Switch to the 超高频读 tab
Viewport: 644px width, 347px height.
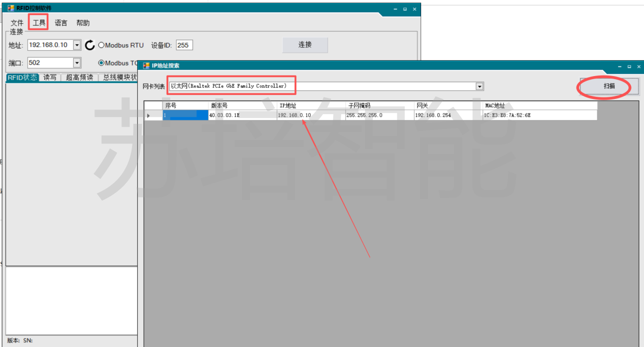pyautogui.click(x=79, y=78)
